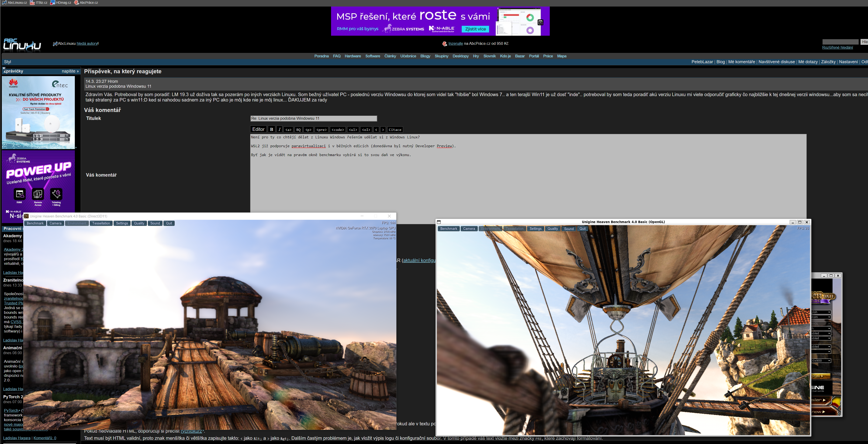Click entec logo in sidebar advertisement

60,84
